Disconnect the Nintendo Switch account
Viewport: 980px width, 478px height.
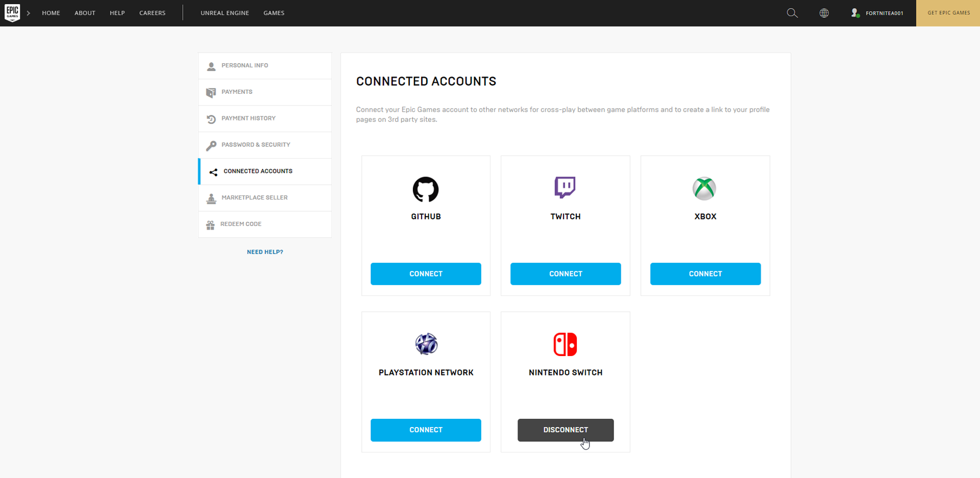pyautogui.click(x=566, y=430)
